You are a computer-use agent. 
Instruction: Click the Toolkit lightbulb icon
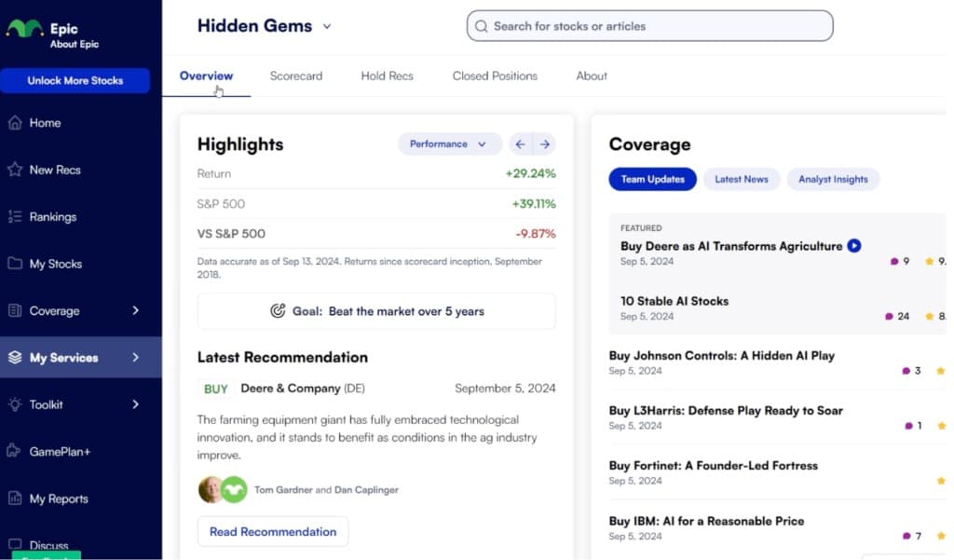[x=15, y=404]
